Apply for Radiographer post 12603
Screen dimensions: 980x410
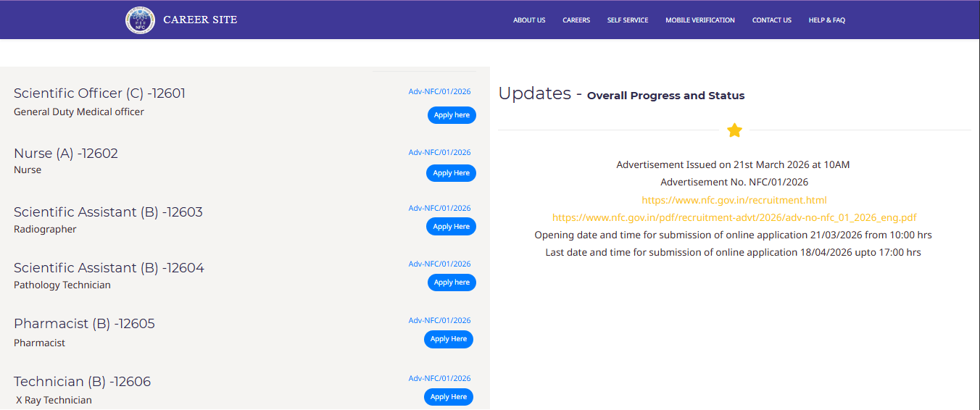coord(451,227)
